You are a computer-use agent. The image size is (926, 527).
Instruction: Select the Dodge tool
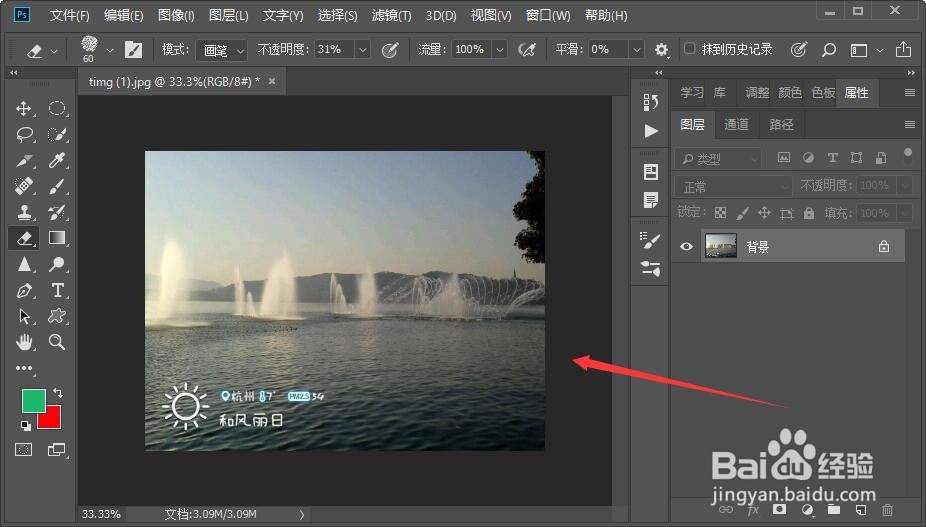pos(57,264)
